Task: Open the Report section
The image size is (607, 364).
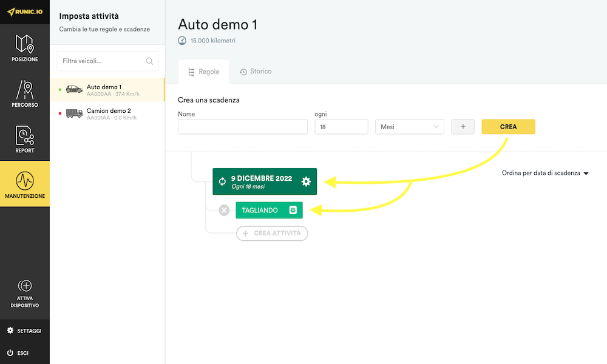Action: tap(25, 139)
